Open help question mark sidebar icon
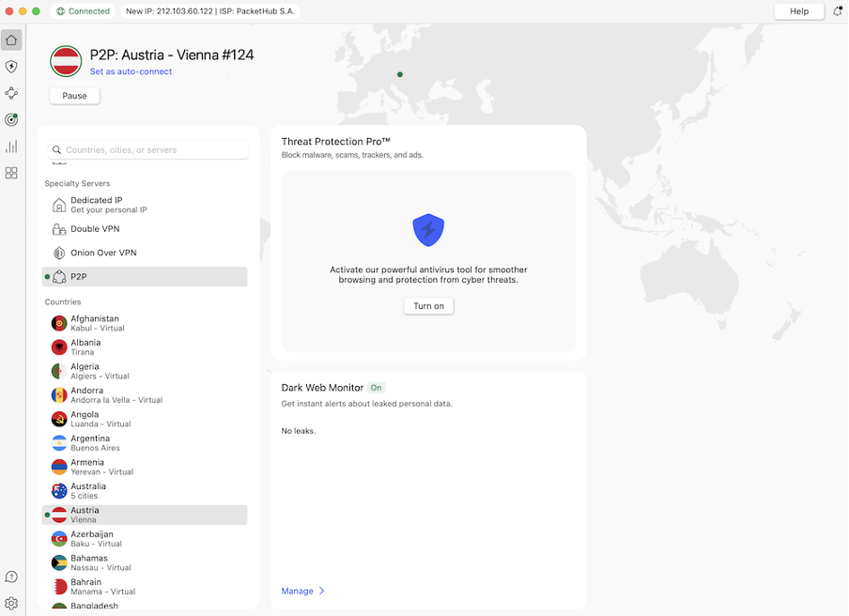Screen dimensions: 849x616 pos(11,577)
